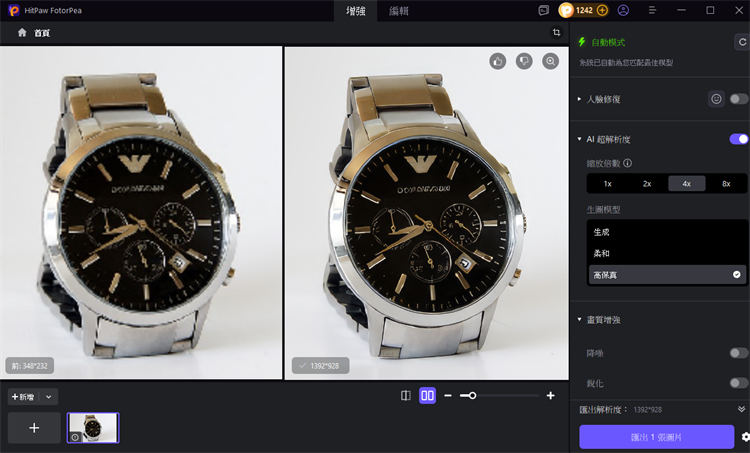This screenshot has width=750, height=453.
Task: Click the thumbs down feedback icon
Action: [524, 61]
